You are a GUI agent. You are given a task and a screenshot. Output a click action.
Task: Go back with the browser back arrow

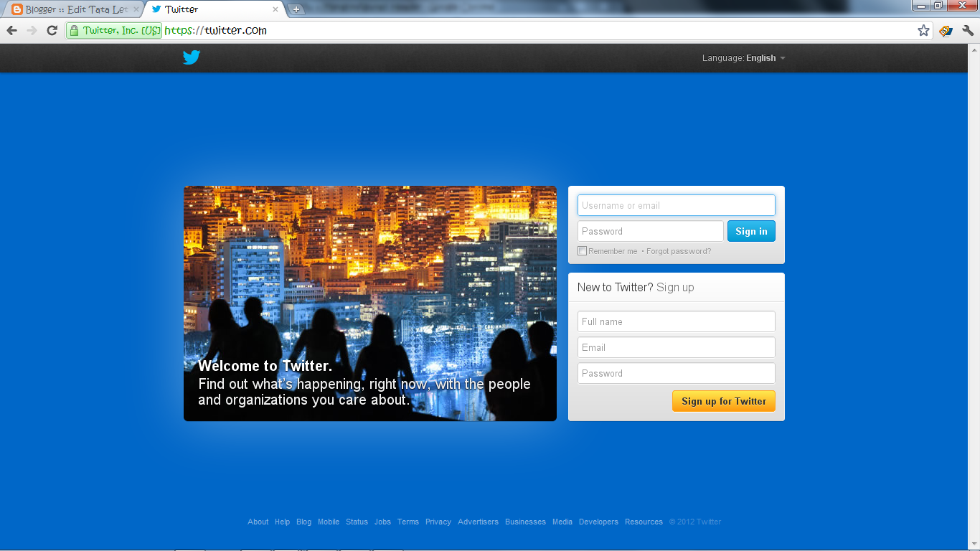point(11,30)
